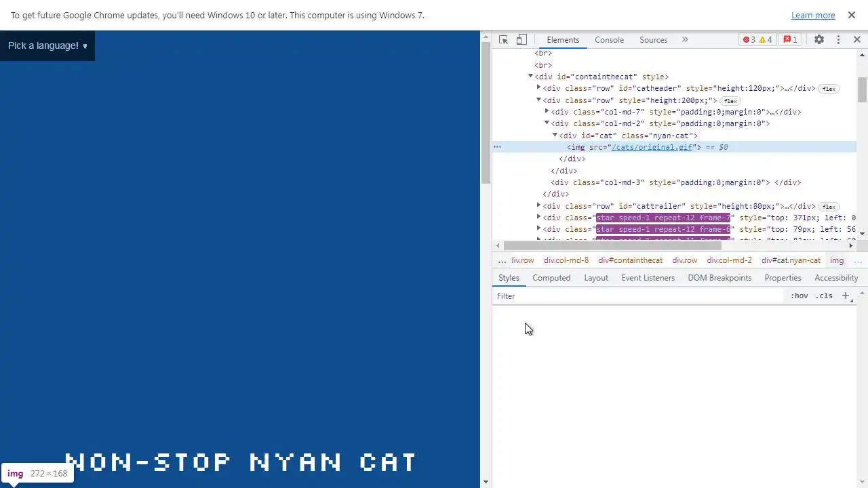Expand the star frame-6 div node

(x=539, y=229)
